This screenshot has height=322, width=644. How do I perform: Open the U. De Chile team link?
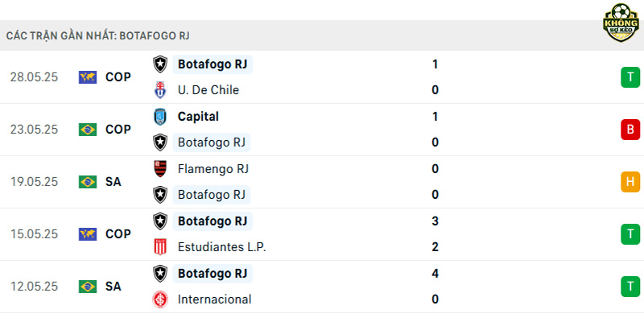click(208, 90)
